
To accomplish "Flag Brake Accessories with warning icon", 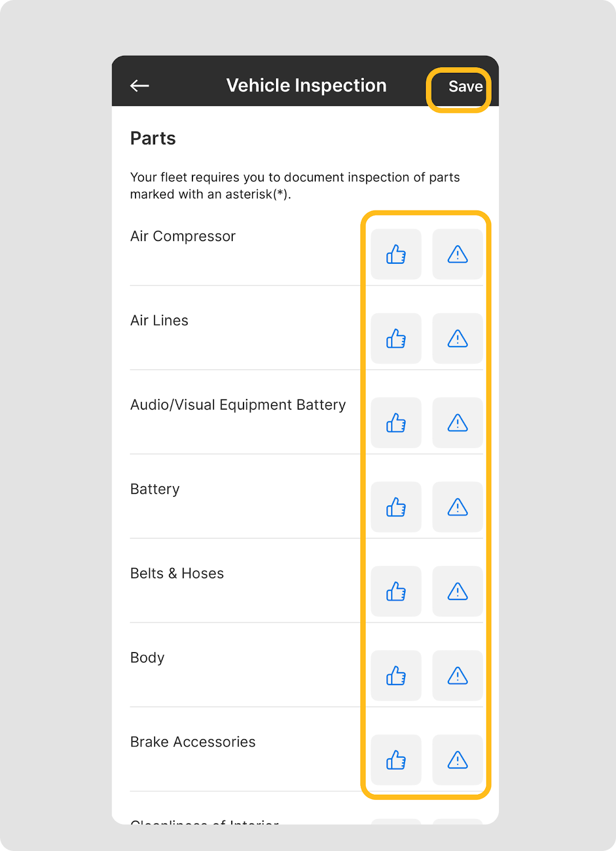I will [x=457, y=760].
